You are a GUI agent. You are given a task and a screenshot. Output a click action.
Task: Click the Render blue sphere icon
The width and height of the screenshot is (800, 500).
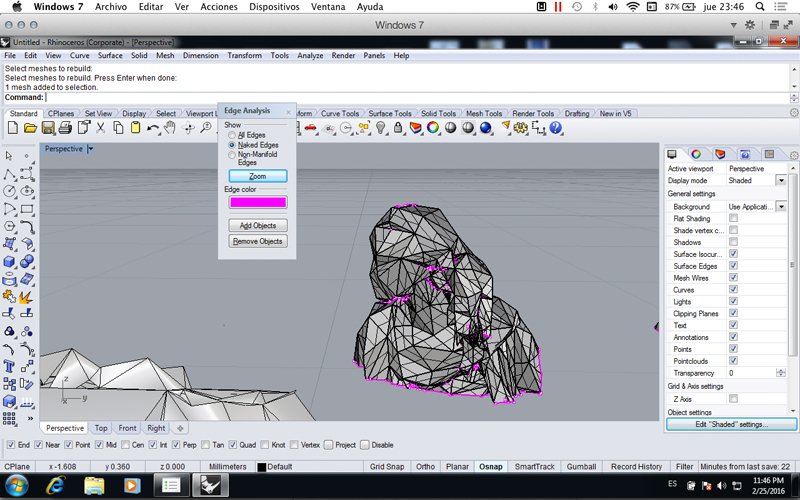[x=485, y=128]
